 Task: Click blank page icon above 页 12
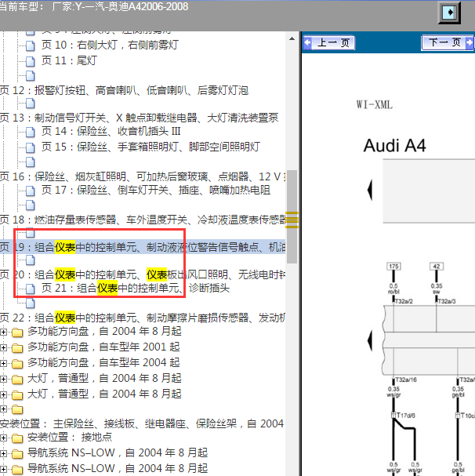coord(30,76)
